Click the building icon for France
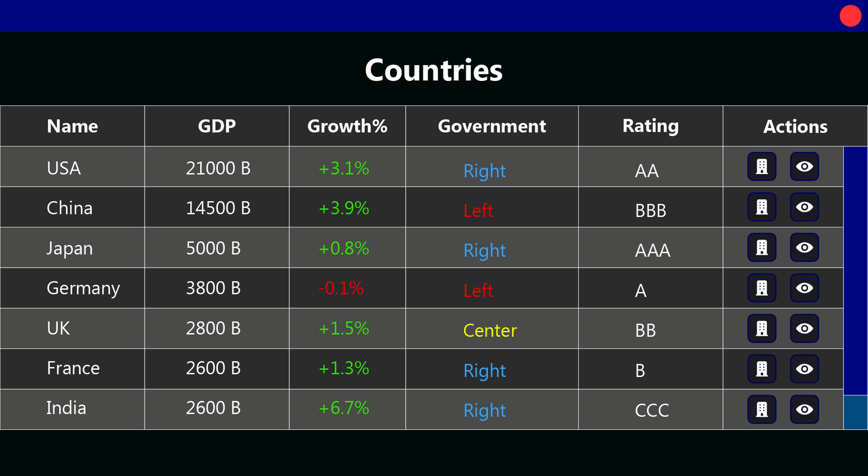Image resolution: width=868 pixels, height=476 pixels. click(762, 369)
